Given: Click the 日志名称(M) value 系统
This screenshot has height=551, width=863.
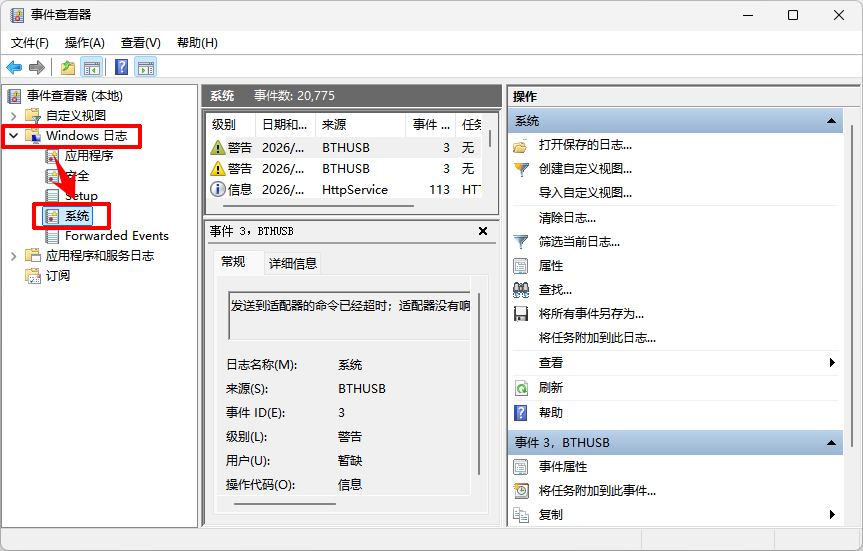Looking at the screenshot, I should (350, 365).
